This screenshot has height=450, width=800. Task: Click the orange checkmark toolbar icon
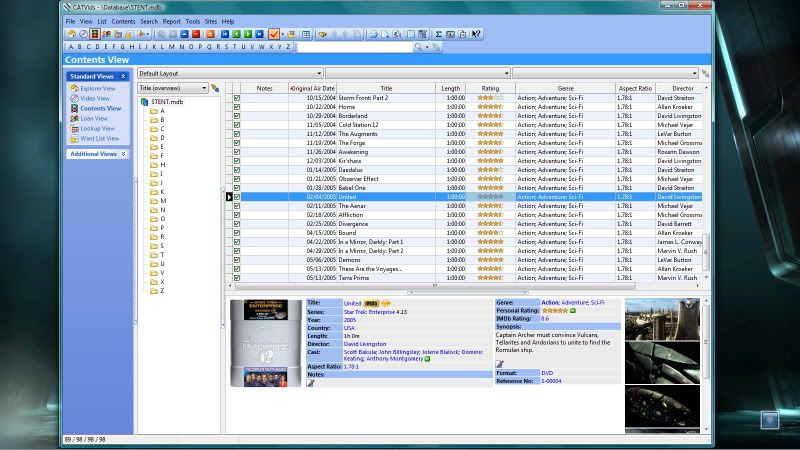[x=274, y=34]
